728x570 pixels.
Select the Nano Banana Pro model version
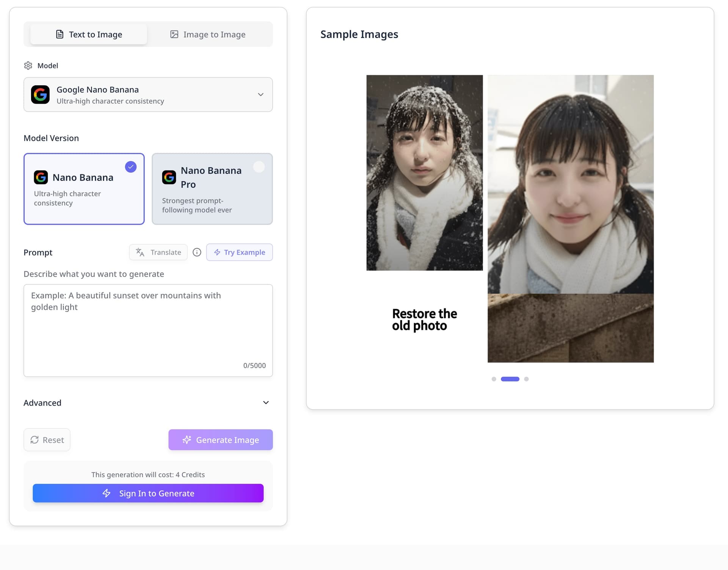pyautogui.click(x=212, y=189)
